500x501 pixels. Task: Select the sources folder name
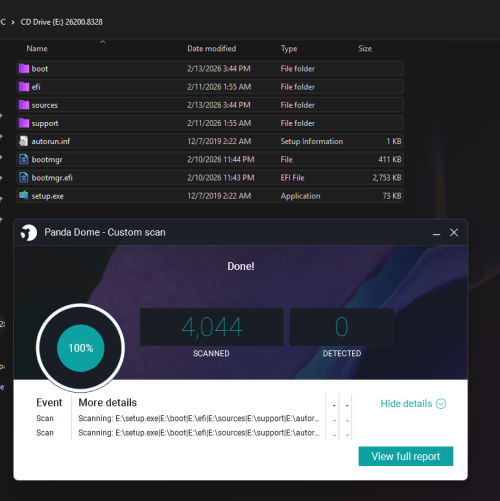pos(45,105)
